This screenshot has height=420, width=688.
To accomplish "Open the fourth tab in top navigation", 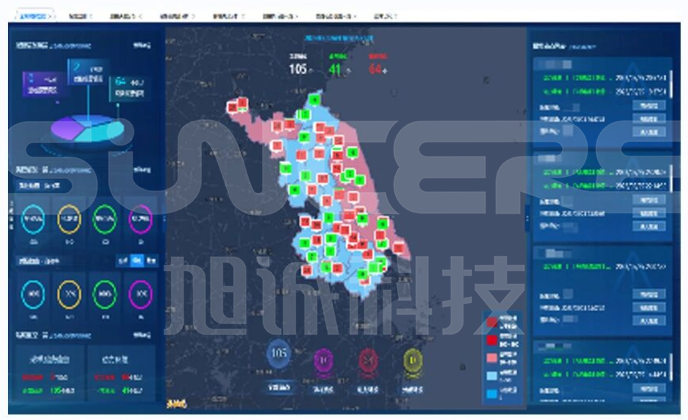I will coord(176,16).
